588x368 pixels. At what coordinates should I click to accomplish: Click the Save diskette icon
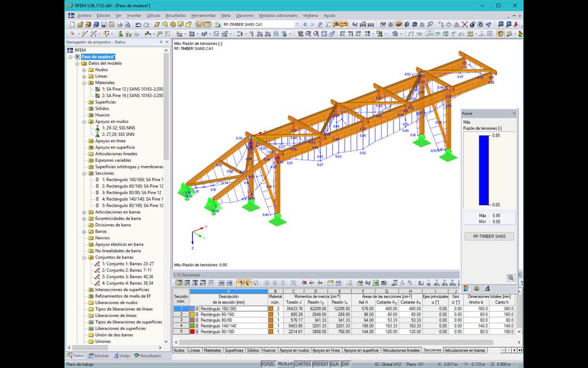pos(104,24)
